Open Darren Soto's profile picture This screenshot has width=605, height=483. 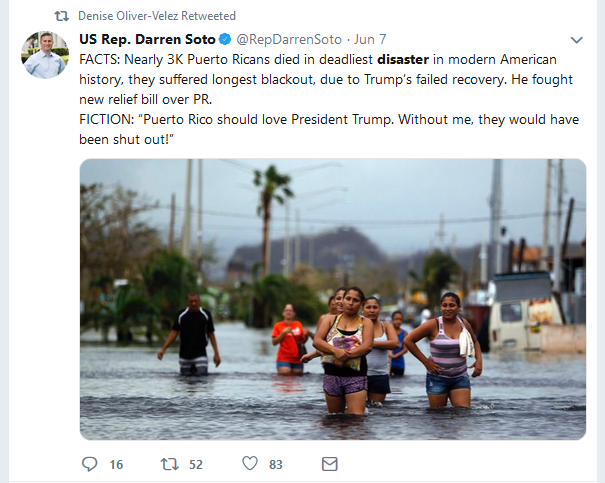(45, 55)
